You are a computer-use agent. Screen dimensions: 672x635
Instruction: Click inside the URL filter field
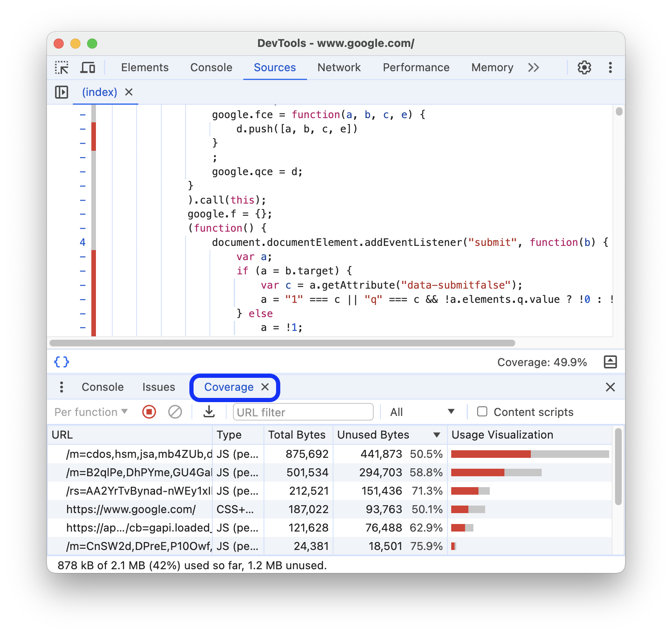pyautogui.click(x=303, y=412)
